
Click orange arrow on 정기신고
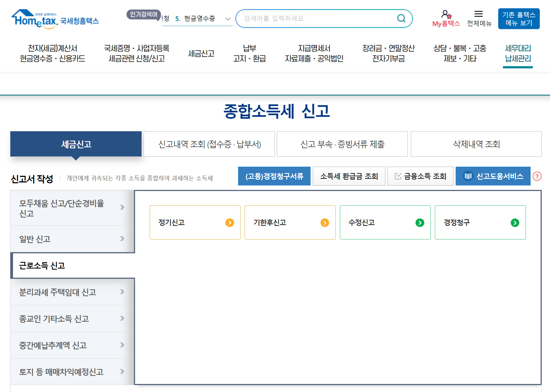pyautogui.click(x=229, y=223)
